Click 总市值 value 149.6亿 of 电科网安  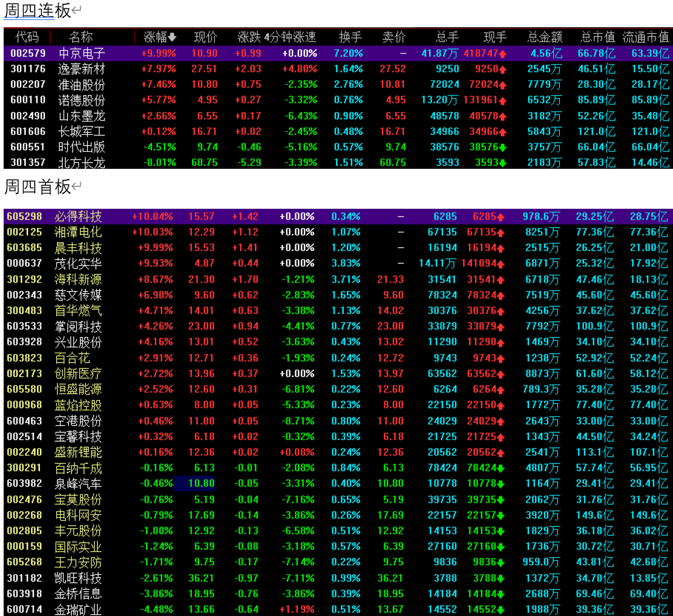coord(595,515)
